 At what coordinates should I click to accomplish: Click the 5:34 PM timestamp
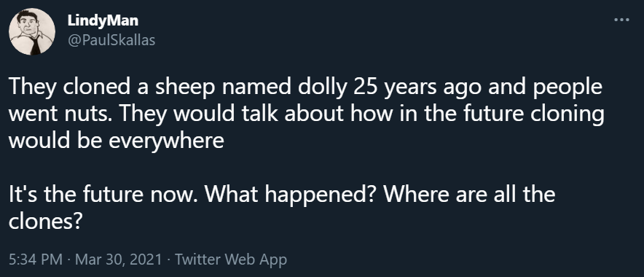[35, 260]
